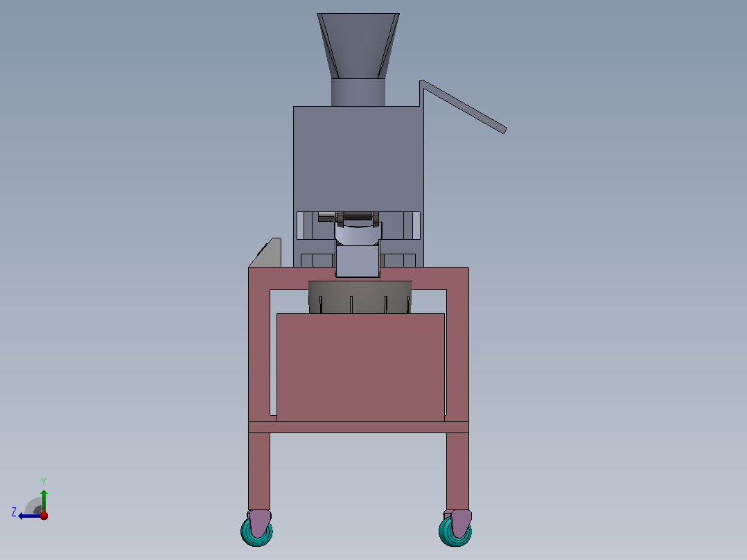Select the purple bracket of the right caster
This screenshot has width=747, height=560.
click(x=459, y=523)
